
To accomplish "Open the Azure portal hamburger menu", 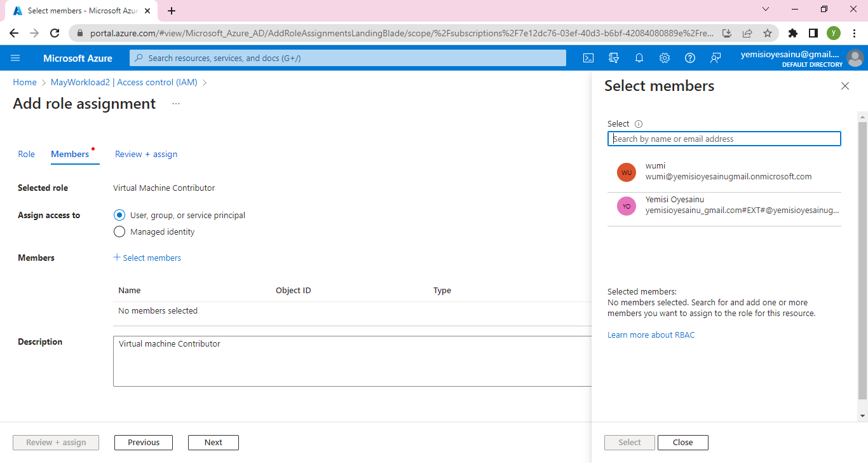I will point(16,58).
